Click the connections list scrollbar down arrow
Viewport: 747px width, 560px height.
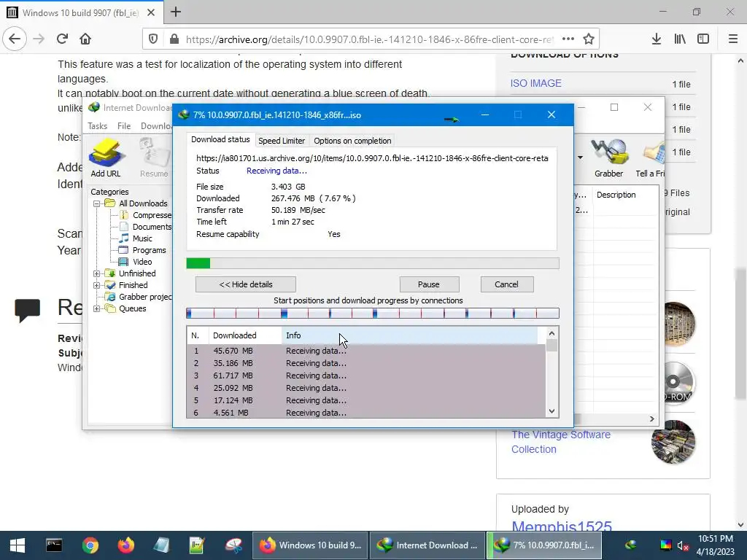(551, 411)
